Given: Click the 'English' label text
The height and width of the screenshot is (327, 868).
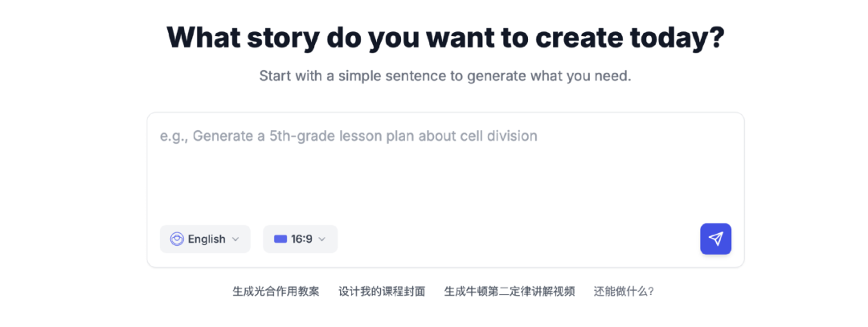Looking at the screenshot, I should (x=207, y=239).
